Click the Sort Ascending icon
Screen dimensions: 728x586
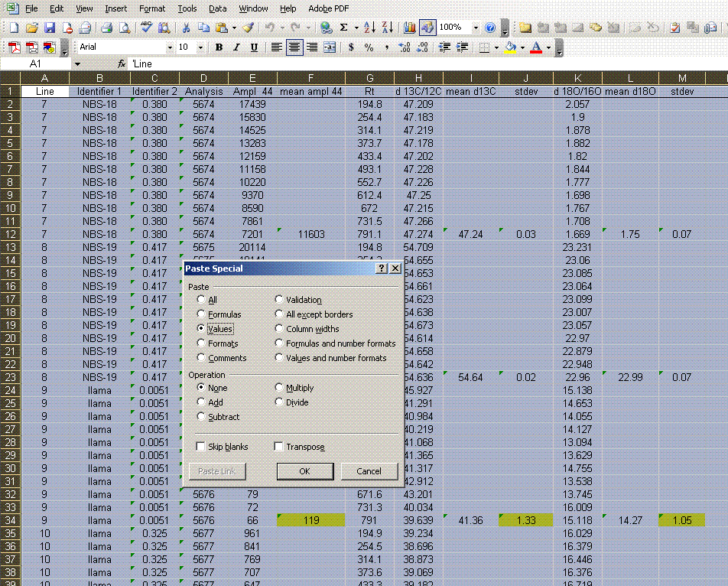click(369, 28)
